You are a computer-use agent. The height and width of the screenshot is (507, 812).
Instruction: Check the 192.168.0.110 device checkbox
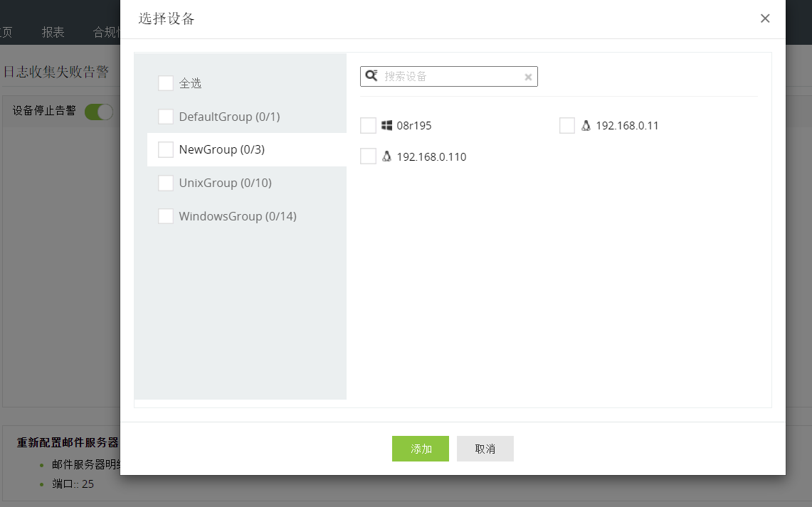tap(368, 156)
